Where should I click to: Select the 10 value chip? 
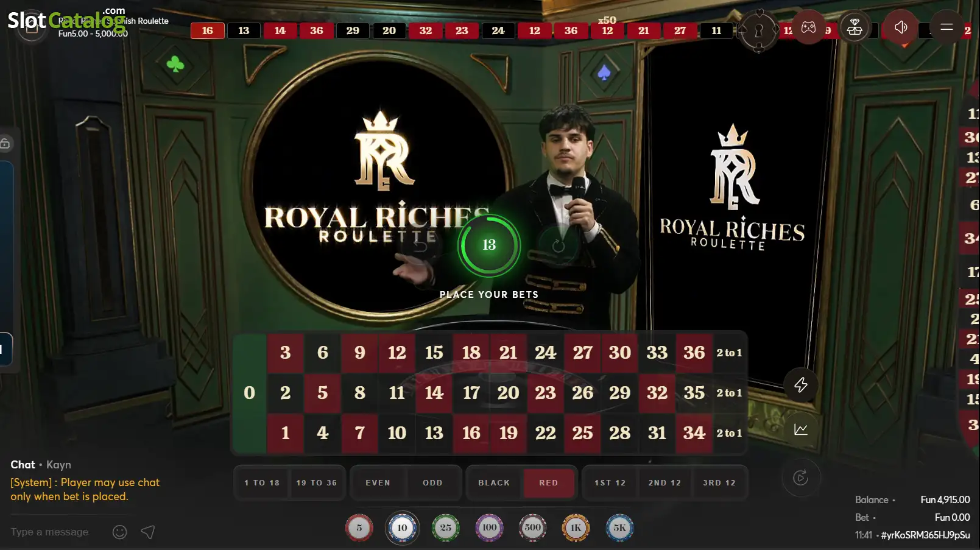tap(402, 528)
